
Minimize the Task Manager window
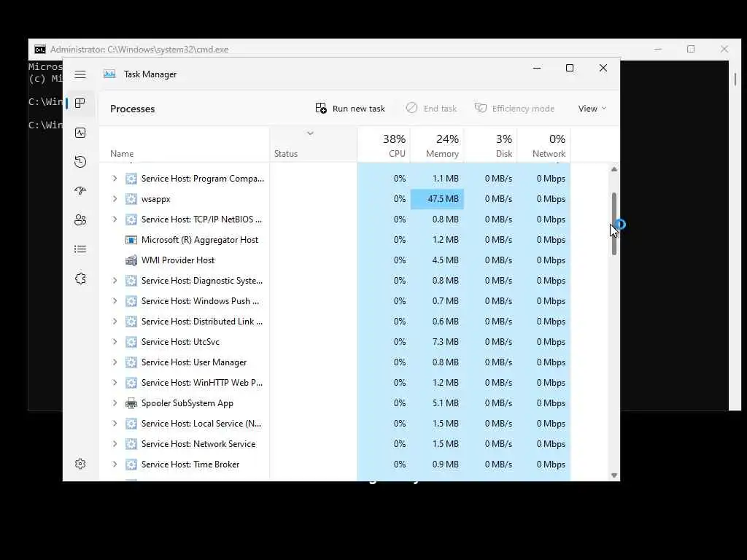click(x=536, y=68)
